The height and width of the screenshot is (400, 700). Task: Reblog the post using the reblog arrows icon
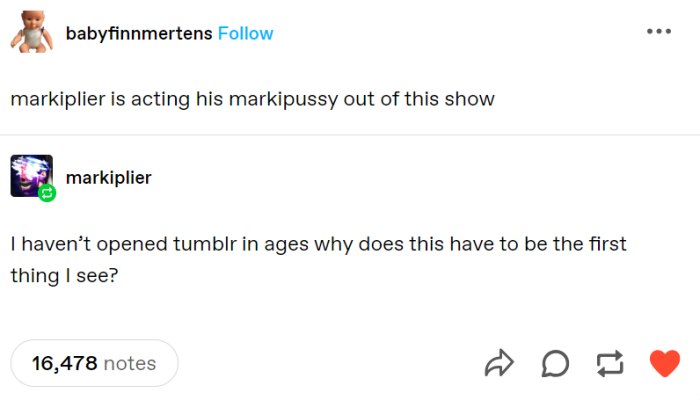[610, 363]
